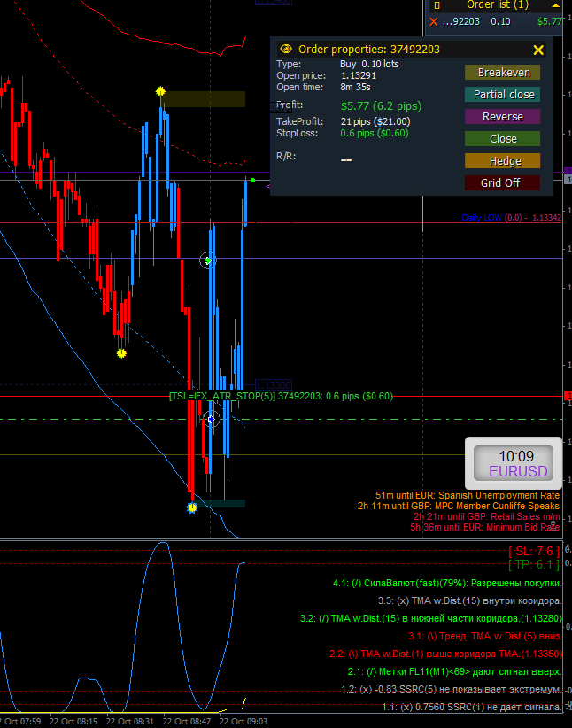Image resolution: width=572 pixels, height=728 pixels.
Task: Toggle the Grid Off button
Action: coord(503,183)
